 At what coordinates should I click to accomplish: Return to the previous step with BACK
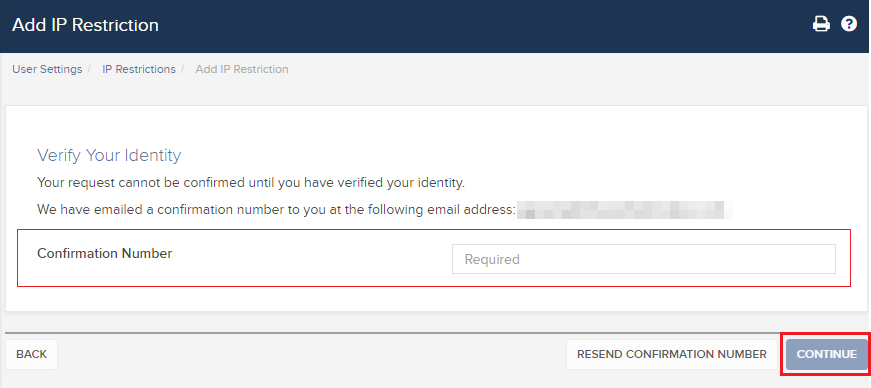click(x=32, y=355)
